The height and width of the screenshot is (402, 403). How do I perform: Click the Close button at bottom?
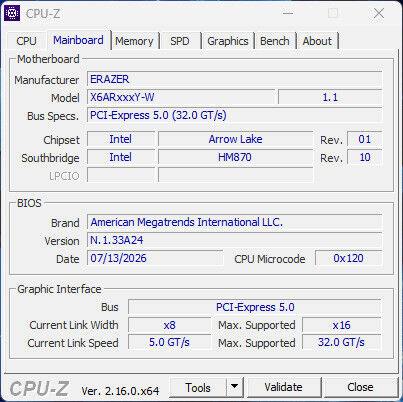pyautogui.click(x=360, y=387)
